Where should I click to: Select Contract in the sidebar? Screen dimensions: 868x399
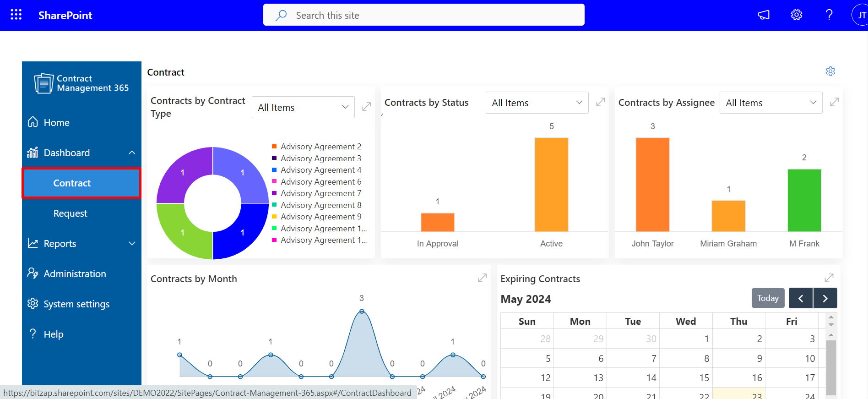click(81, 183)
